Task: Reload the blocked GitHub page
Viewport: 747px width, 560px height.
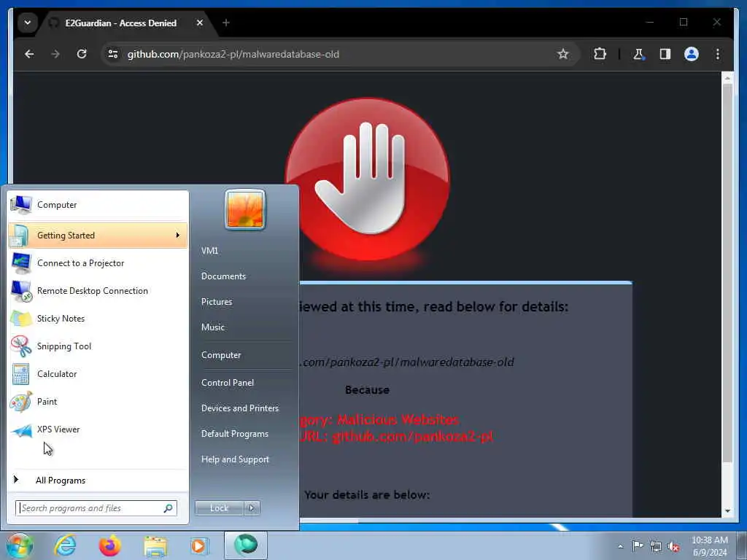Action: pyautogui.click(x=82, y=54)
